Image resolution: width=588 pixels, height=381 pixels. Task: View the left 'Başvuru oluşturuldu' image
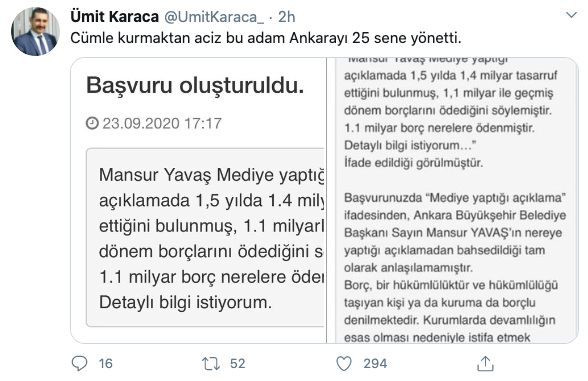click(198, 200)
